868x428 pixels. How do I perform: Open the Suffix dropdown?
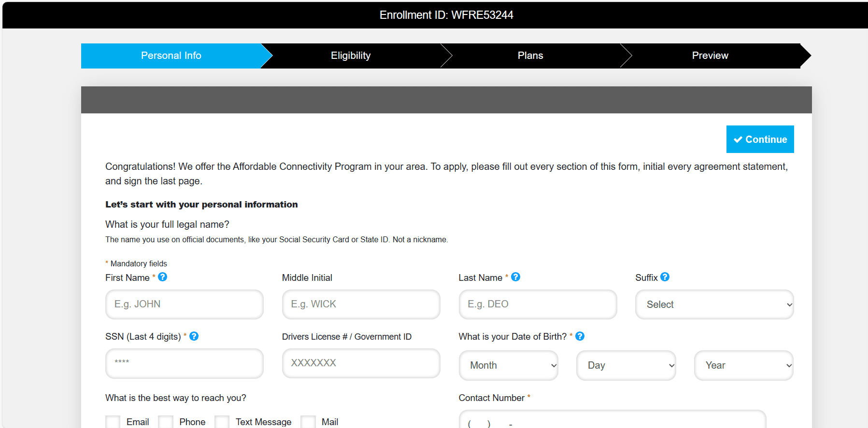(714, 304)
